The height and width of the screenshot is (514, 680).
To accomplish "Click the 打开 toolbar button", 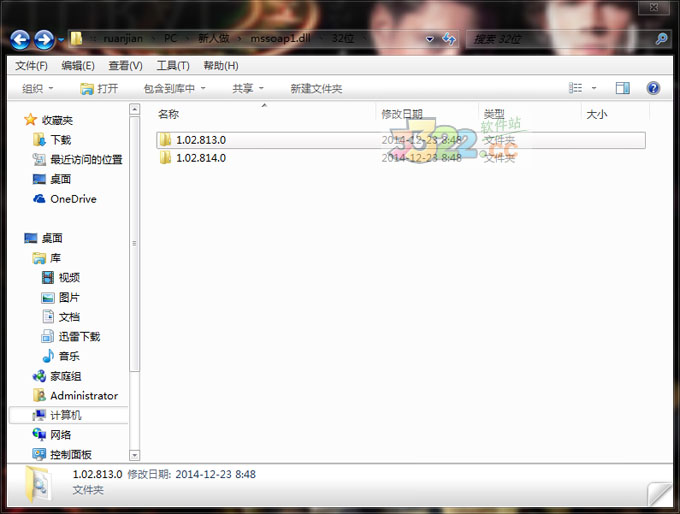I will click(x=99, y=88).
